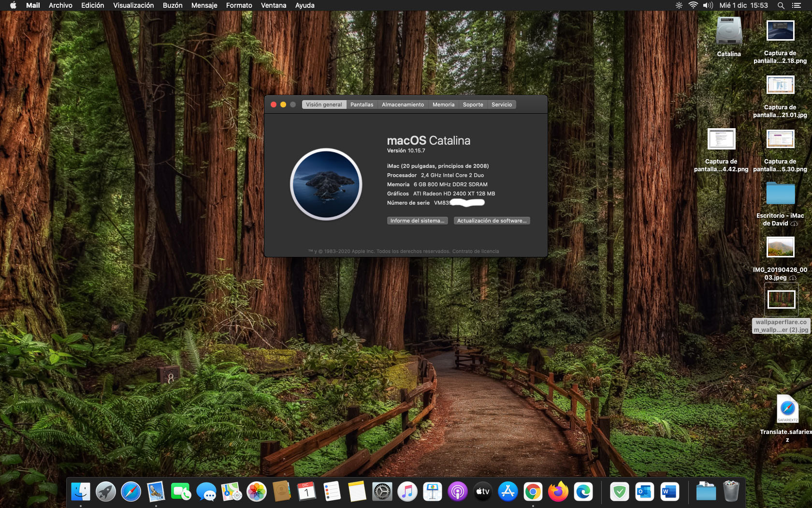Switch to the Servicio tab
Image resolution: width=812 pixels, height=508 pixels.
502,105
